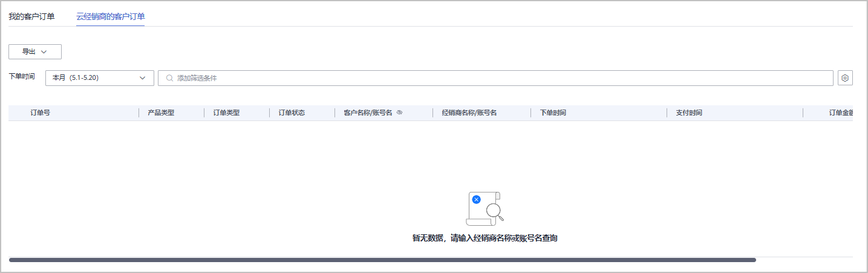Screen dimensions: 868x273
Task: Click the 订单金额 column header
Action: (x=841, y=113)
